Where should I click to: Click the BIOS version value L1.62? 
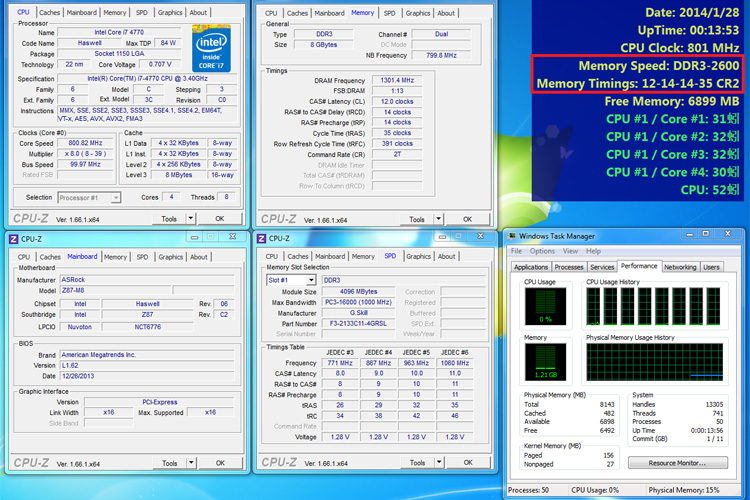[x=147, y=365]
